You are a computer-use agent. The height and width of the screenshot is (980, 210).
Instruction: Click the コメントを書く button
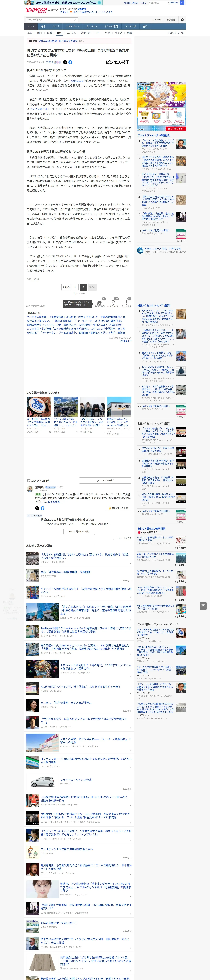105,481
